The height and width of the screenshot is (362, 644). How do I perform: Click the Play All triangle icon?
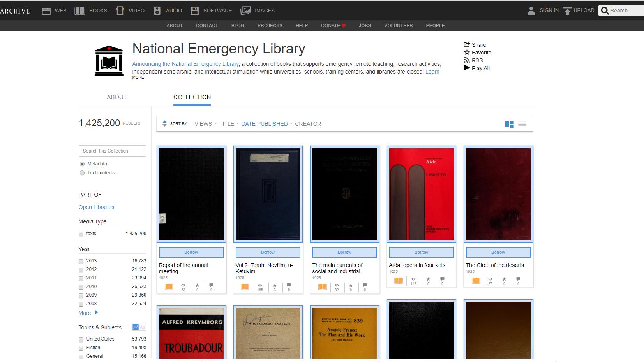point(467,68)
